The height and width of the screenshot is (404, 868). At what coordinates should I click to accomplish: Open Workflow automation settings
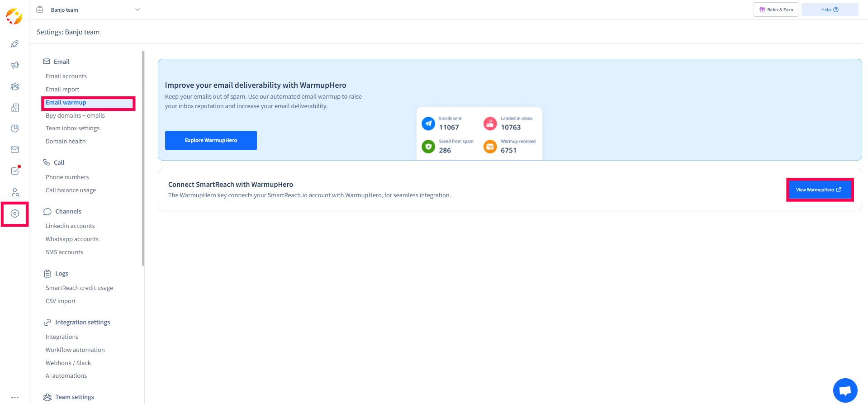[75, 350]
